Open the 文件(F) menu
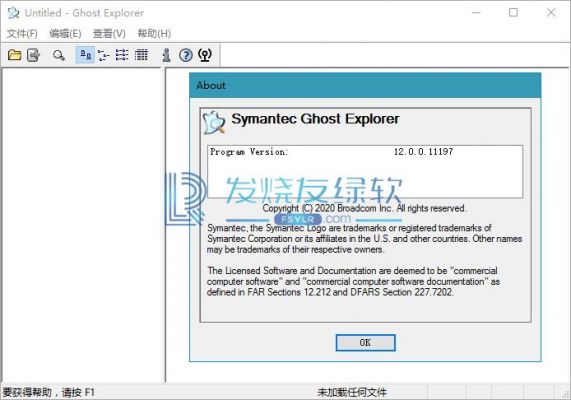This screenshot has width=571, height=400. coord(22,34)
